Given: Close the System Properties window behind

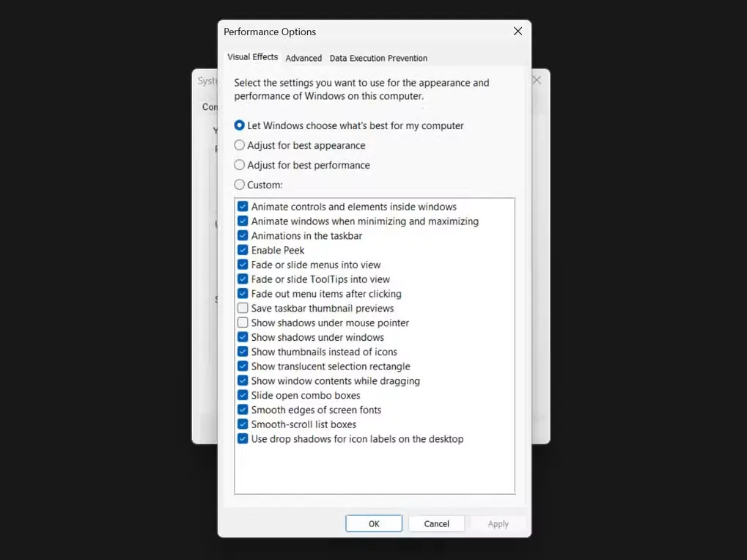Looking at the screenshot, I should pyautogui.click(x=537, y=80).
